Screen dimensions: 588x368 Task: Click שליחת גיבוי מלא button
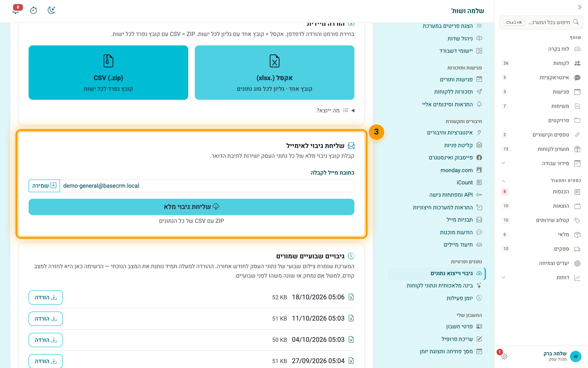click(x=192, y=207)
